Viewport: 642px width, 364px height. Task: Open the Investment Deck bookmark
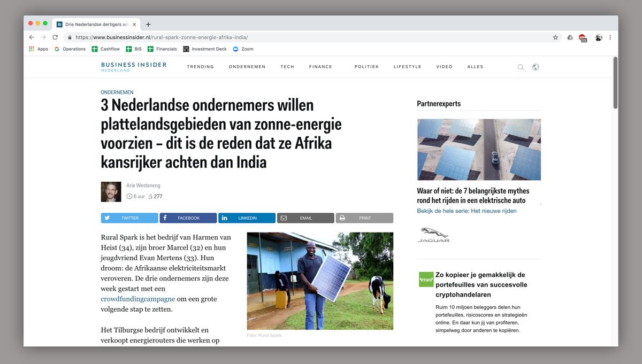205,49
